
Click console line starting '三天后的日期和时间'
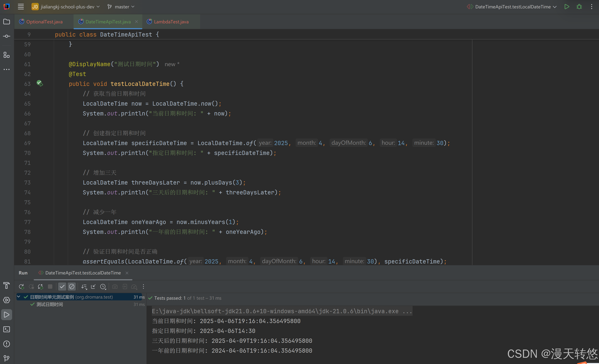click(232, 341)
